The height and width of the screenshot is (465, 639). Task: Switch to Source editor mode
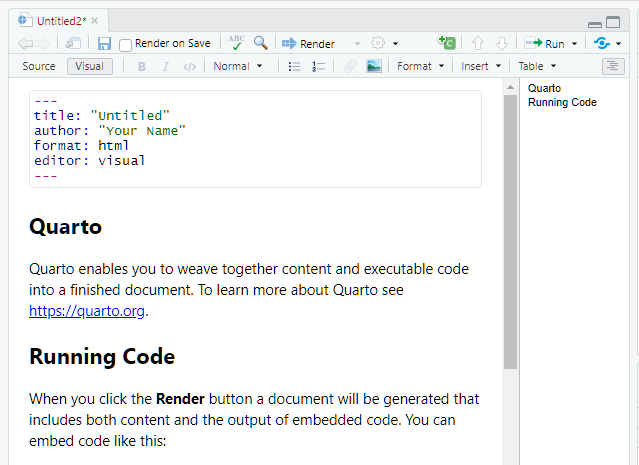[x=39, y=66]
